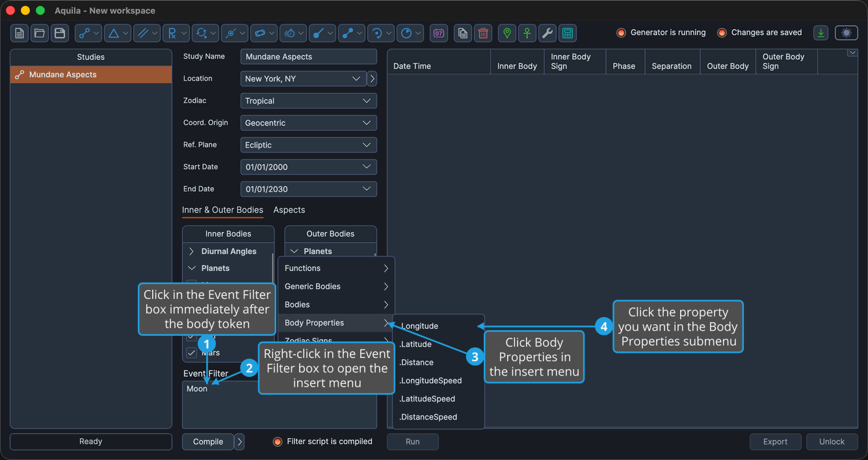Collapse Planets group in Inner Bodies
Screen dimensions: 868x460
(191, 268)
